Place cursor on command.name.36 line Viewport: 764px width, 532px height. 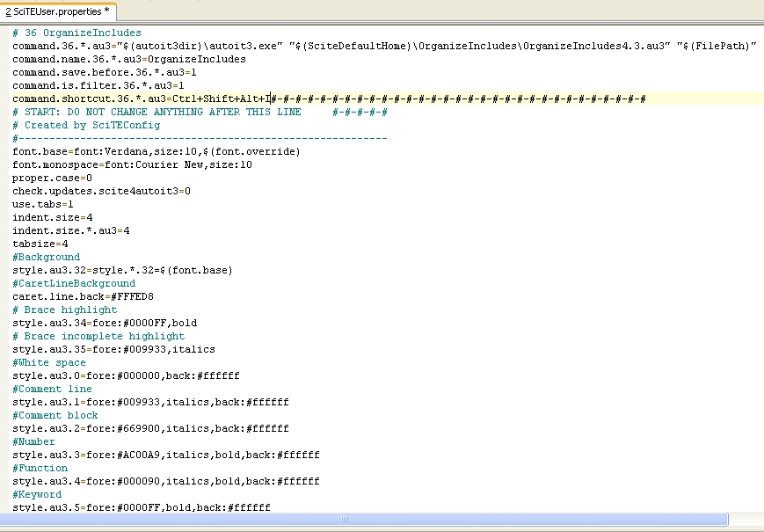click(x=128, y=59)
